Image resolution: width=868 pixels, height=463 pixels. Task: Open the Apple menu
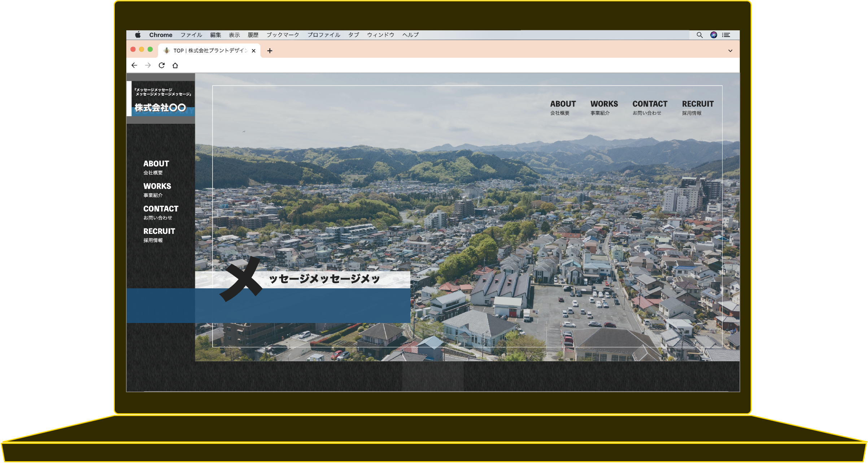pyautogui.click(x=138, y=35)
